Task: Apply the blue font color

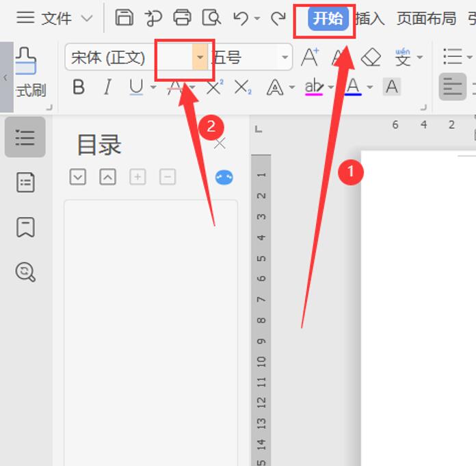Action: (353, 87)
